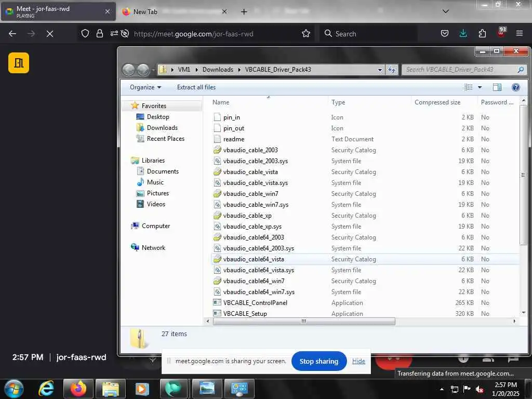Viewport: 532px width, 399px height.
Task: Click the Search VBCABLE_Driver_Pack43 field
Action: point(464,70)
